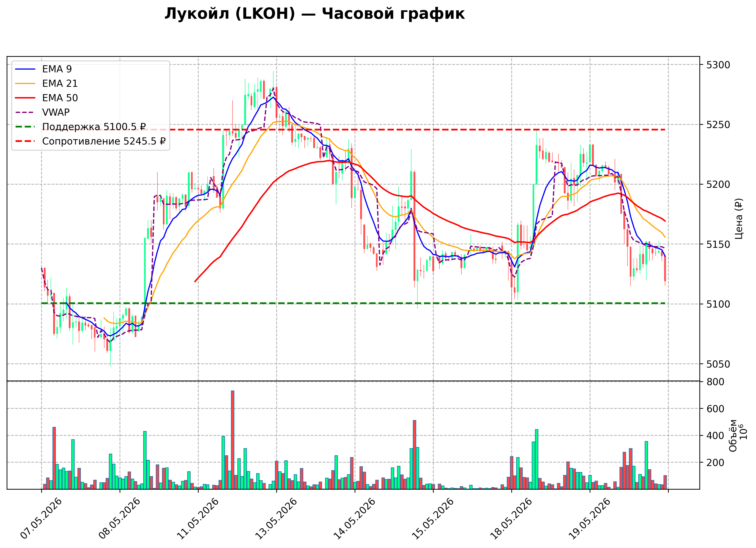
Task: Click the date label 14.05.2026
Action: 354,519
